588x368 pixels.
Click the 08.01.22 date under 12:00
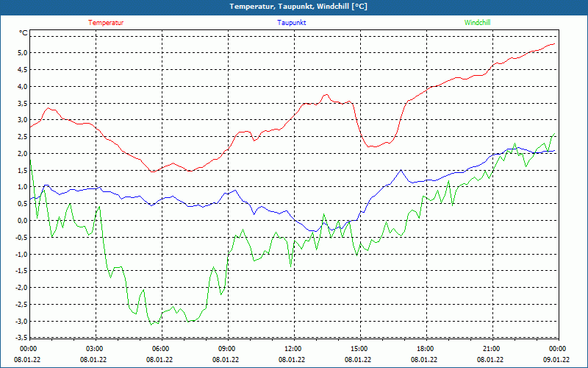[291, 359]
